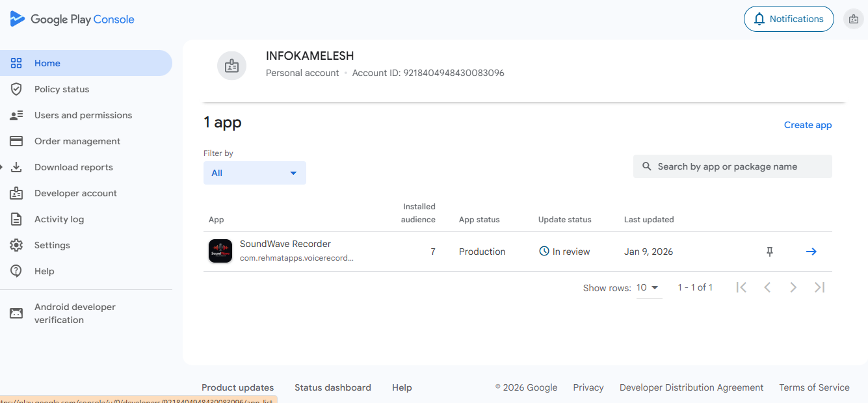Click the Installed audience column header
868x403 pixels.
coord(418,213)
